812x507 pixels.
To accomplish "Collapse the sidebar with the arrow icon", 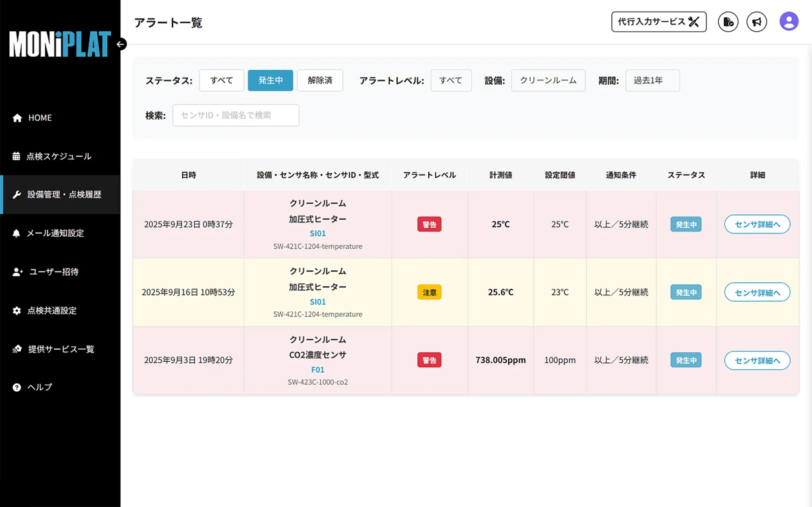I will point(121,44).
